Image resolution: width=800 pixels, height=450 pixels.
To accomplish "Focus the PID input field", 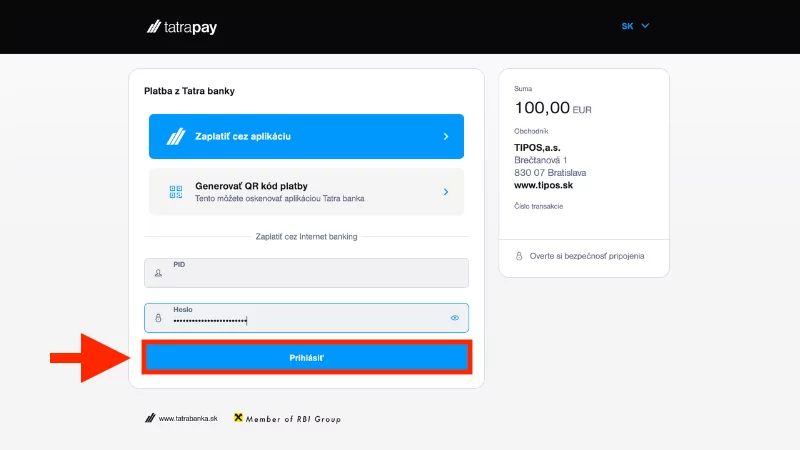I will pos(306,273).
